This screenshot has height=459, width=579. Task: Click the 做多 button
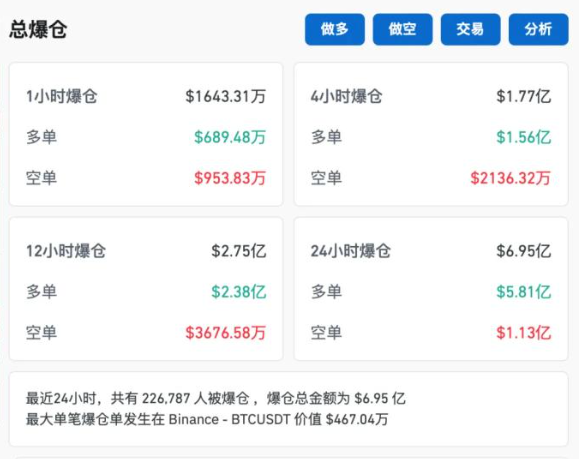(x=335, y=30)
